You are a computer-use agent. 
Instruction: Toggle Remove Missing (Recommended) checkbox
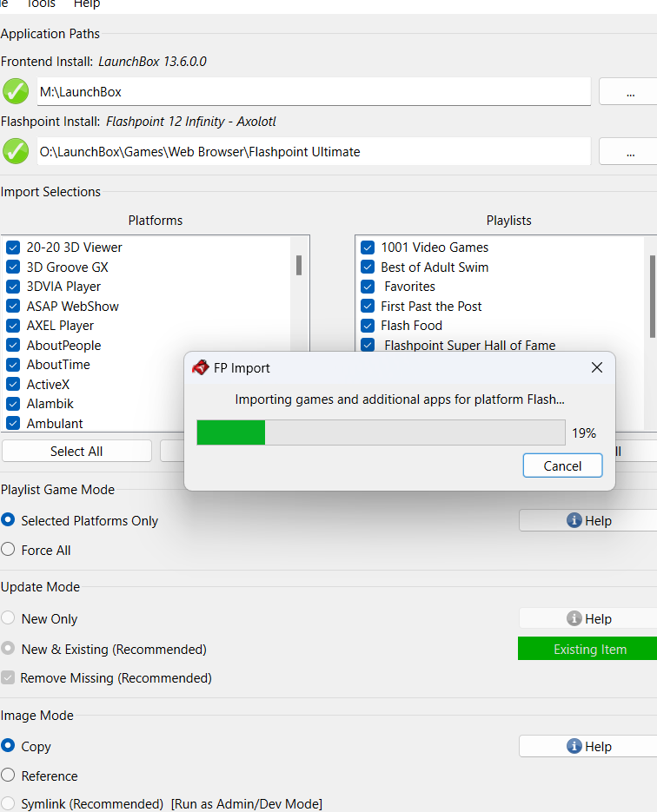pyautogui.click(x=8, y=677)
